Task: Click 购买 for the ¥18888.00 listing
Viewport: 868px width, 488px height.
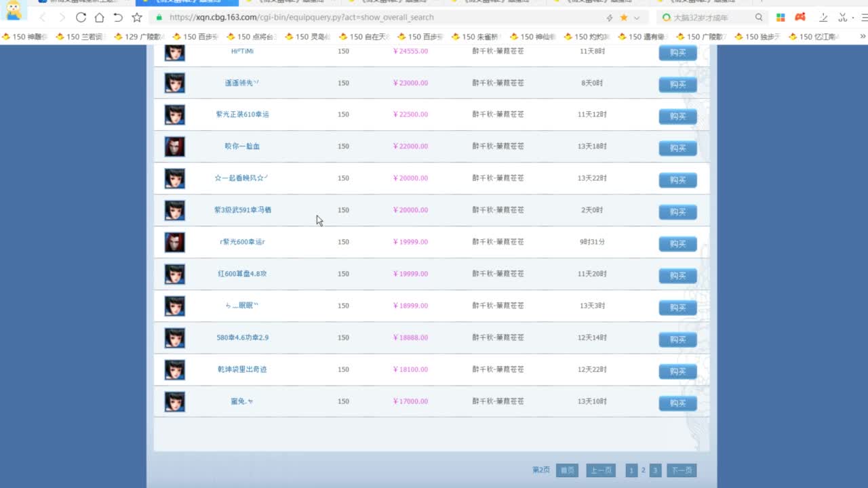Action: point(677,340)
